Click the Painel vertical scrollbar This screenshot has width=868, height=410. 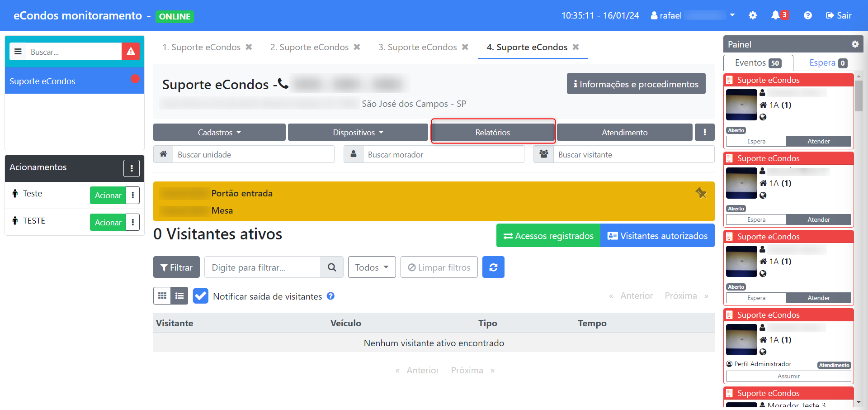pyautogui.click(x=859, y=95)
